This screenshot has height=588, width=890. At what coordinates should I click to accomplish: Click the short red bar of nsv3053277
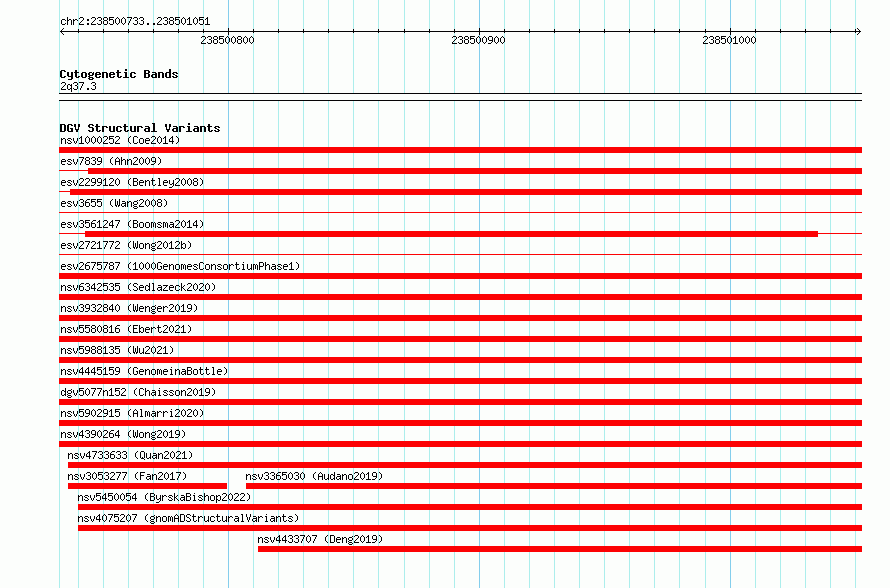pyautogui.click(x=148, y=486)
